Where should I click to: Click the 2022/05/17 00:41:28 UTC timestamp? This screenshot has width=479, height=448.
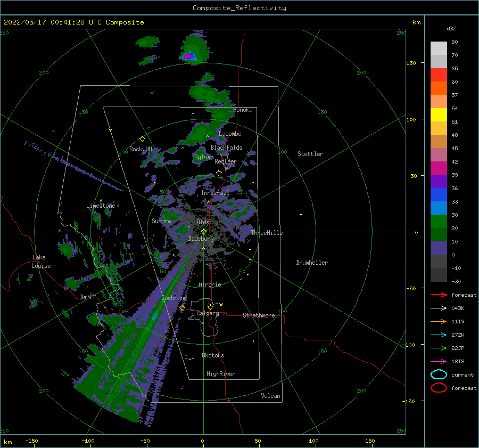point(53,22)
